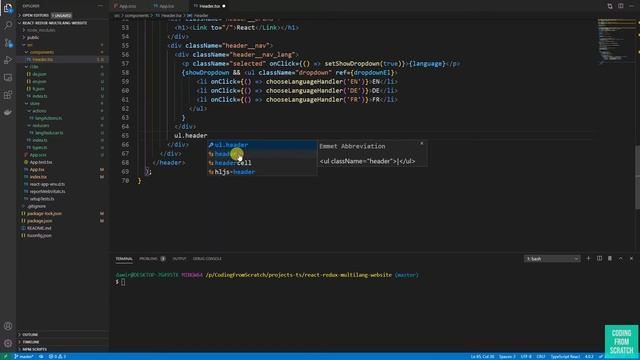Open the Remote Explorer view
The image size is (640, 360).
(x=8, y=78)
